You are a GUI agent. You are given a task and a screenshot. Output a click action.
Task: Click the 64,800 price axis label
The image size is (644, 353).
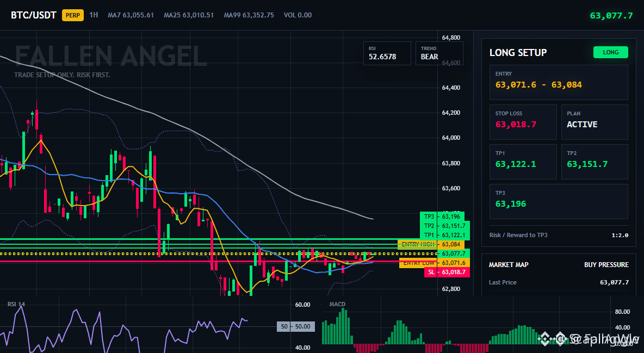(x=451, y=38)
